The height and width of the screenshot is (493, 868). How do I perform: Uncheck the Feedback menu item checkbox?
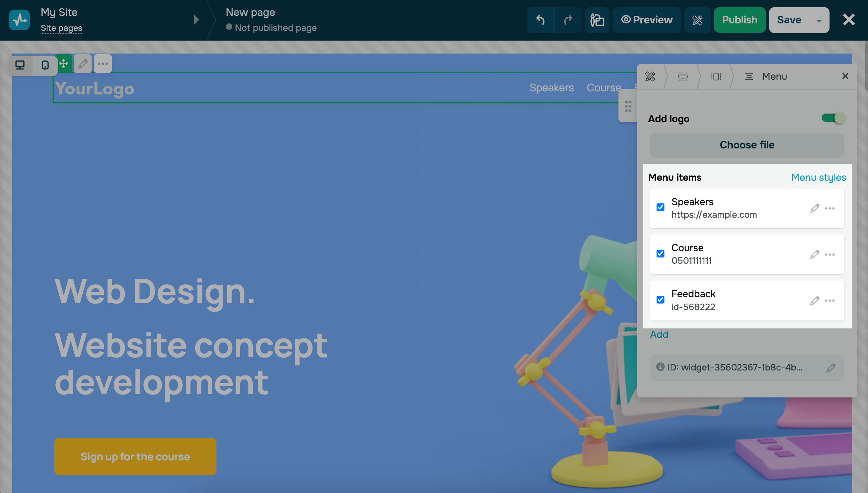pyautogui.click(x=660, y=300)
